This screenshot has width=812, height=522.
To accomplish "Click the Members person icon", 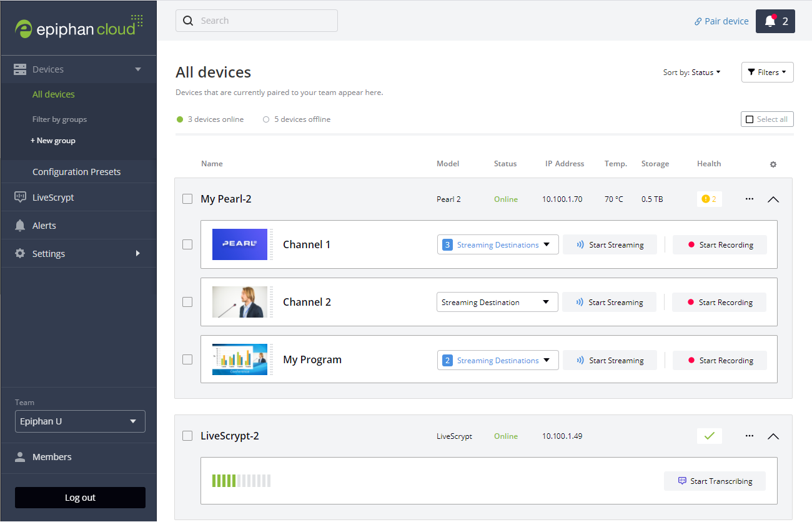I will (x=21, y=457).
